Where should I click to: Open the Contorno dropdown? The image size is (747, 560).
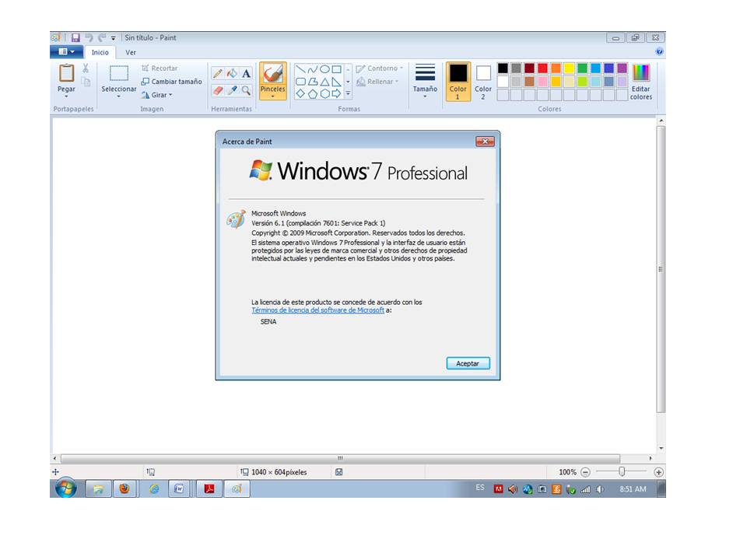click(379, 68)
